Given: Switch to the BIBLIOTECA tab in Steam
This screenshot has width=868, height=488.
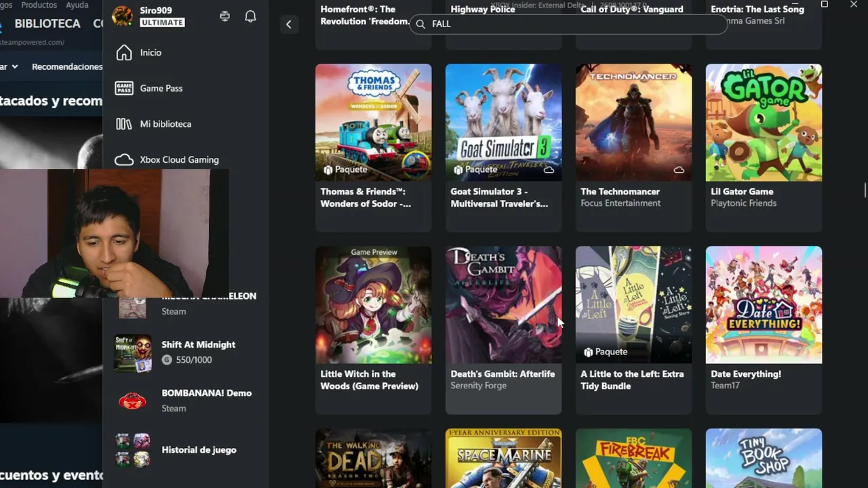Looking at the screenshot, I should tap(47, 24).
